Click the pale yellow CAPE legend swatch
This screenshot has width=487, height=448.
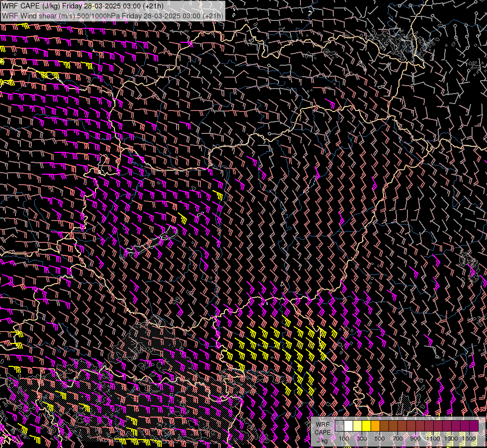click(358, 426)
